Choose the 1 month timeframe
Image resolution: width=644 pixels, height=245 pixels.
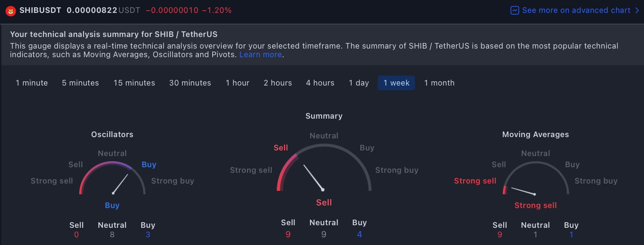440,83
